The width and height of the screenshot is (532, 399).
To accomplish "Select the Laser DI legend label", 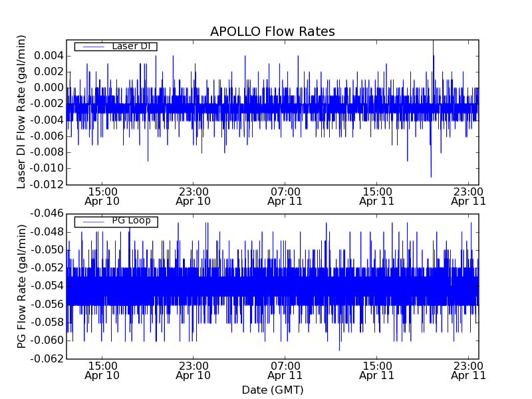I will pos(131,46).
